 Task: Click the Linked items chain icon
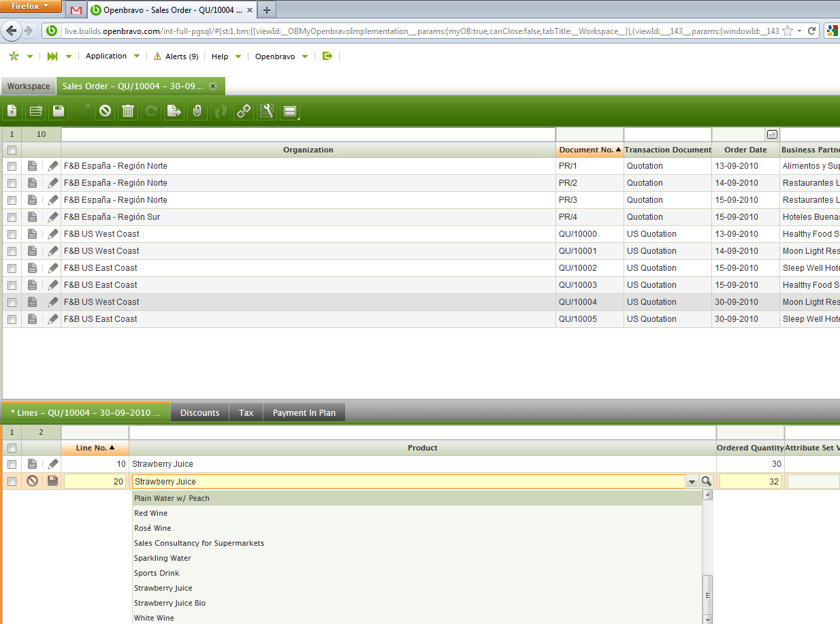coord(243,111)
